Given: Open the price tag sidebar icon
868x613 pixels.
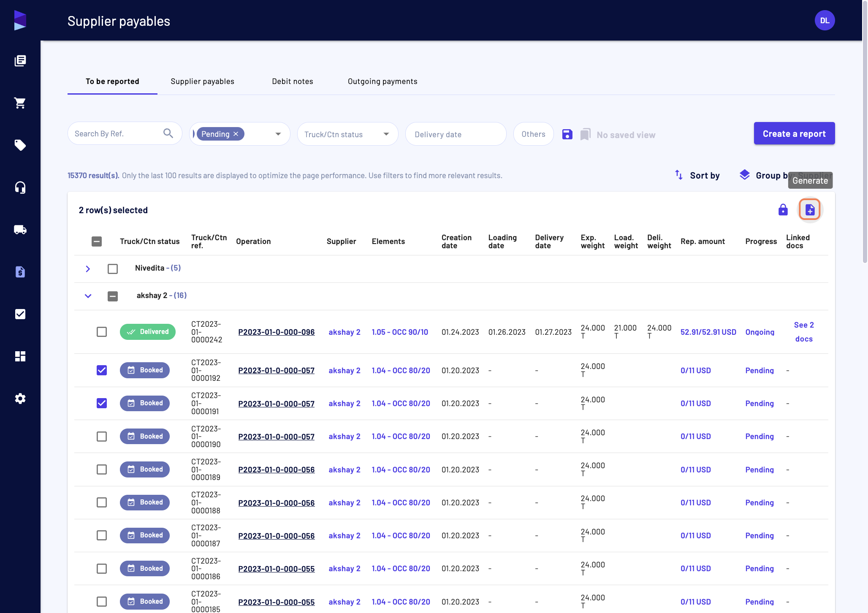Looking at the screenshot, I should (20, 145).
